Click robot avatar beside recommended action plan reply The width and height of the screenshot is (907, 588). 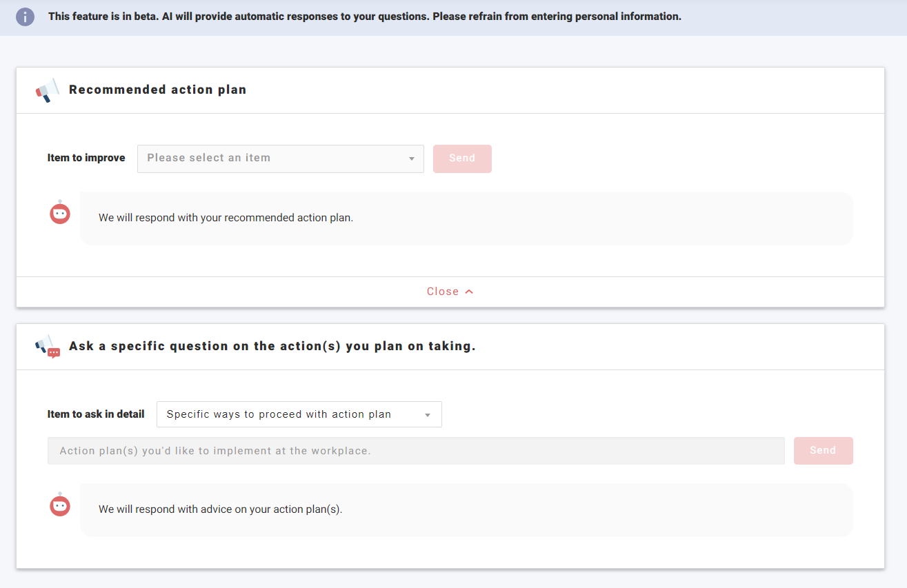(60, 214)
